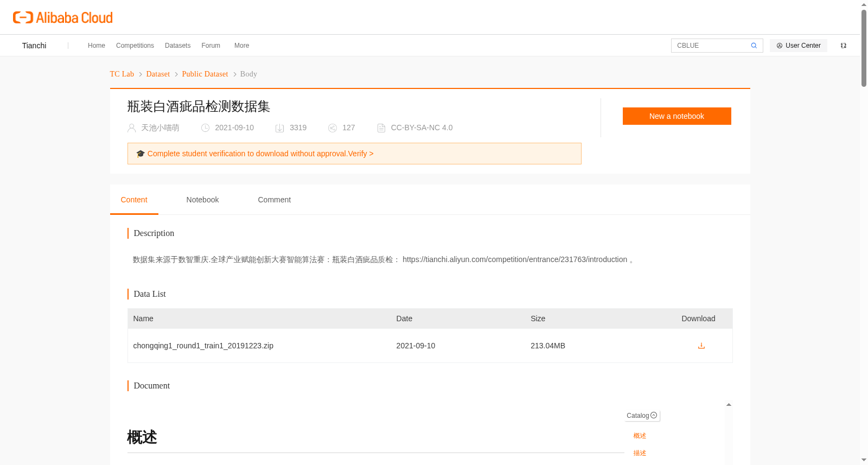
Task: Click the author avatar icon next to 天池小喵萌
Action: (131, 128)
